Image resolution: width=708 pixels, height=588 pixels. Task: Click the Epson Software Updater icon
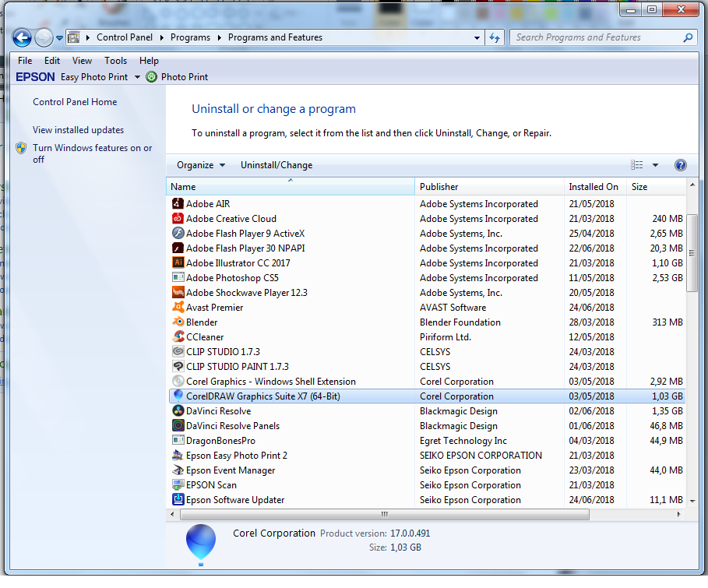(x=178, y=499)
